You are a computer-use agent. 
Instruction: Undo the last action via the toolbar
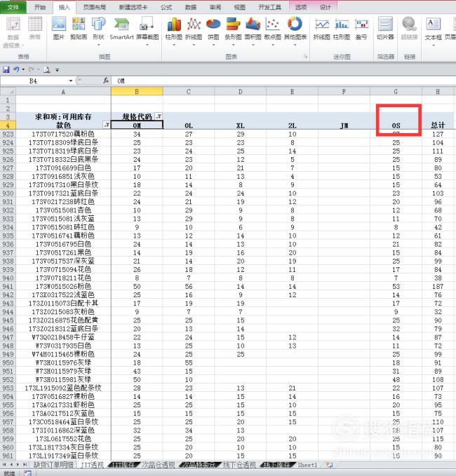click(x=16, y=70)
